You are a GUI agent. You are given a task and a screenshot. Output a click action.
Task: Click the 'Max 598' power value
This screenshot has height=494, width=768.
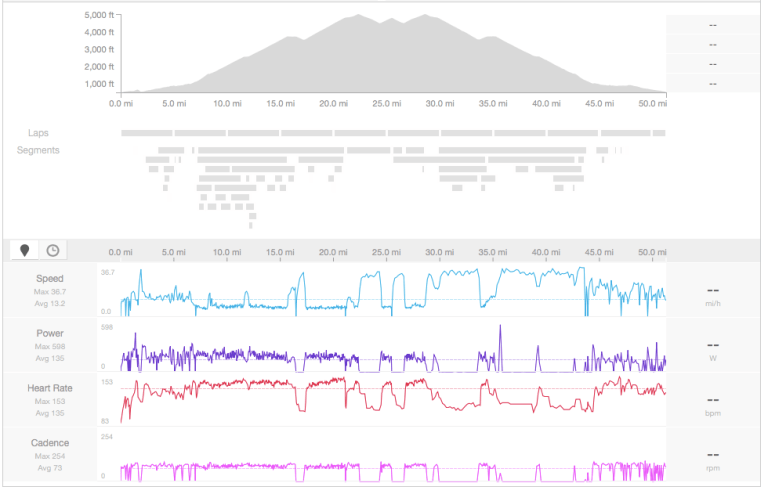49,347
